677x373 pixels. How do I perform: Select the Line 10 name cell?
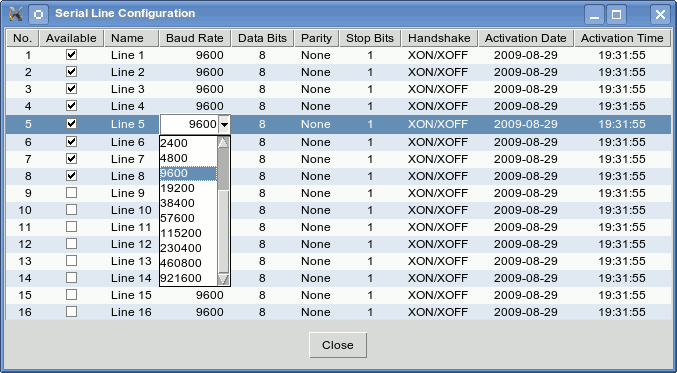pos(131,210)
